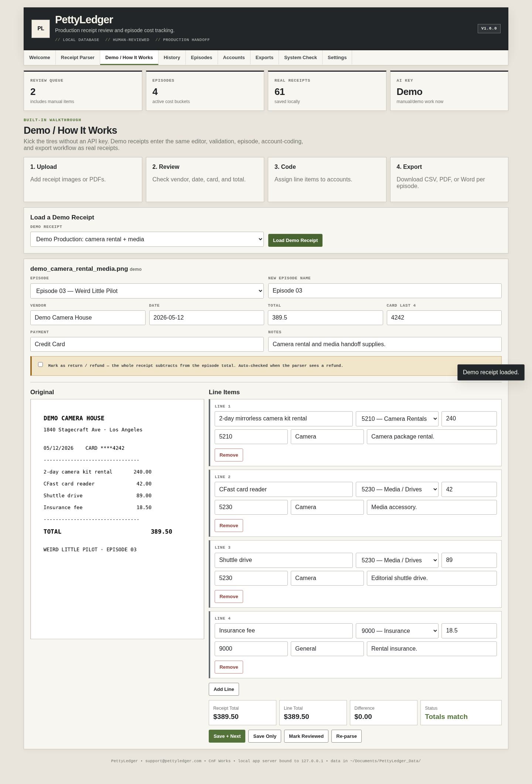Click the PL logo badge

pyautogui.click(x=41, y=28)
